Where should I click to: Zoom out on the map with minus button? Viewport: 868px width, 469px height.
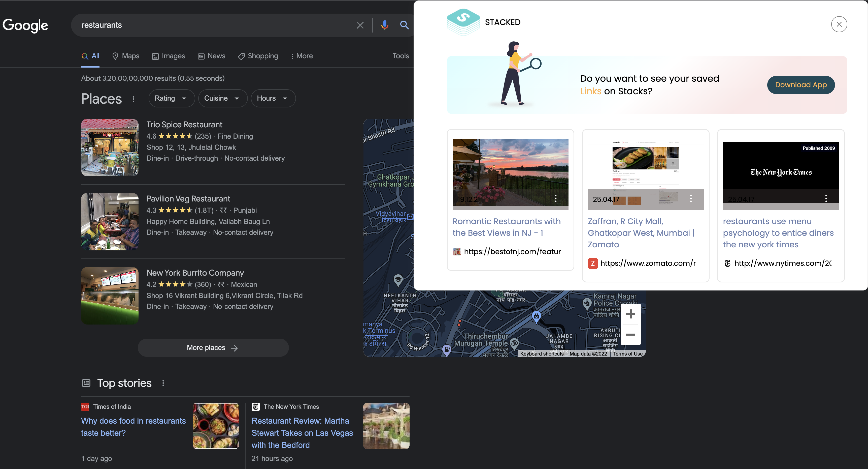point(630,334)
